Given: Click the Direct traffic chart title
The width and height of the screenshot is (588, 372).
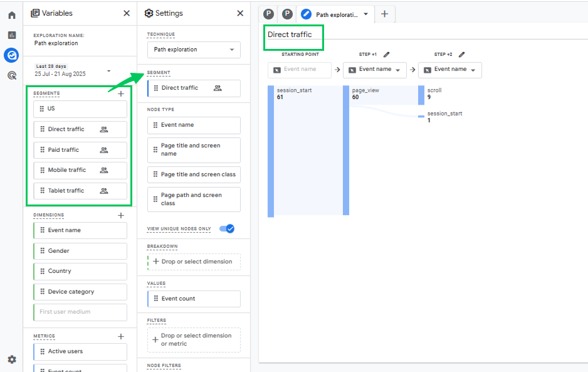Looking at the screenshot, I should tap(290, 35).
